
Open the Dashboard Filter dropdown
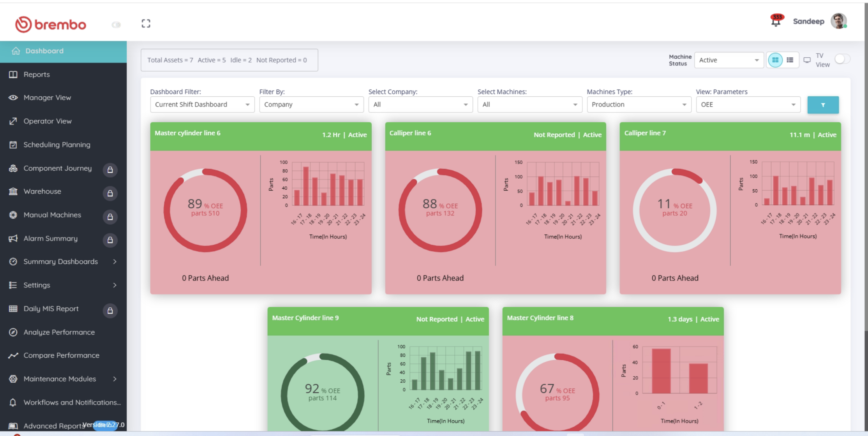pos(202,105)
